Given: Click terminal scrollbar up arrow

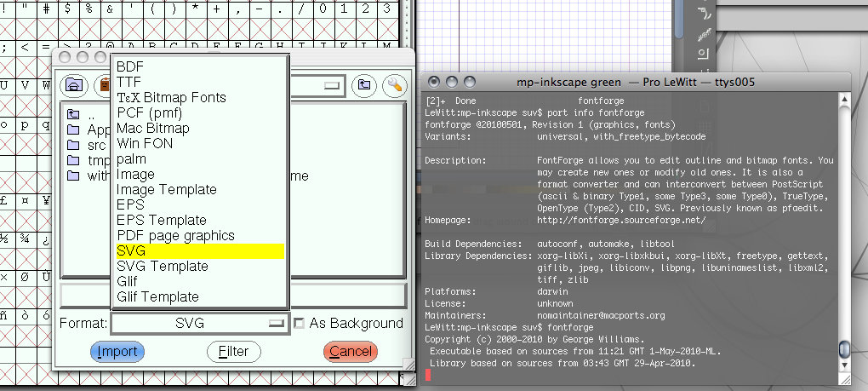Looking at the screenshot, I should (844, 99).
